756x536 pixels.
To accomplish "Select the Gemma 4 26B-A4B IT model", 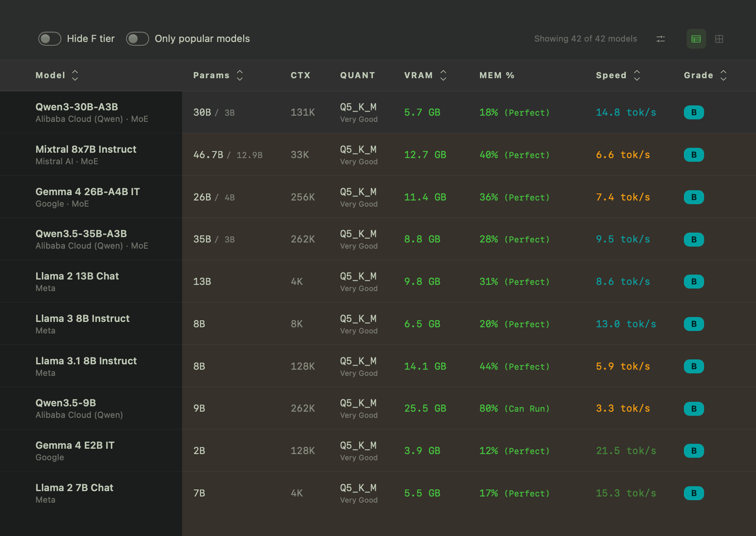I will coord(88,192).
